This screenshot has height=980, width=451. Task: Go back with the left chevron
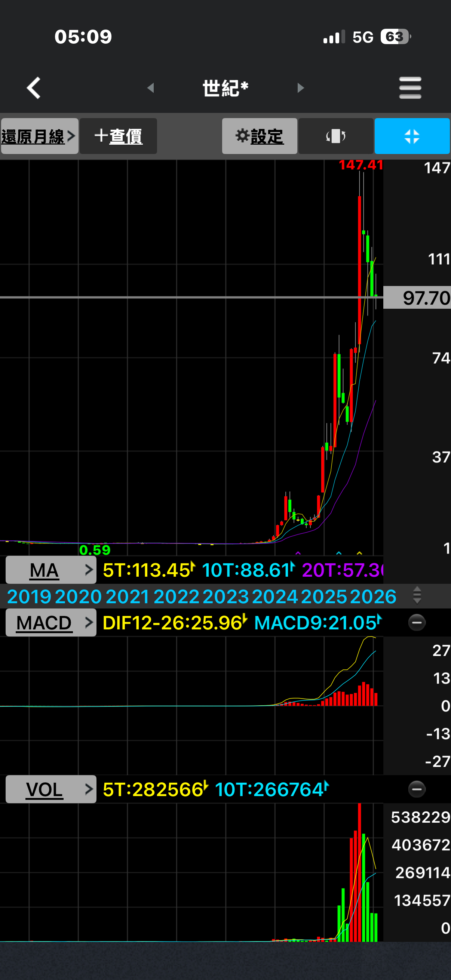[34, 88]
